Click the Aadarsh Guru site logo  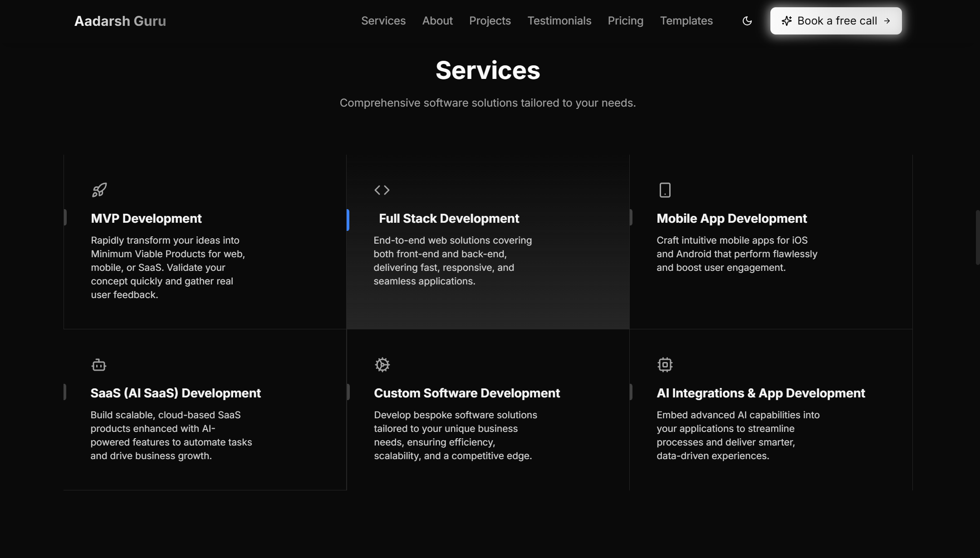(120, 21)
